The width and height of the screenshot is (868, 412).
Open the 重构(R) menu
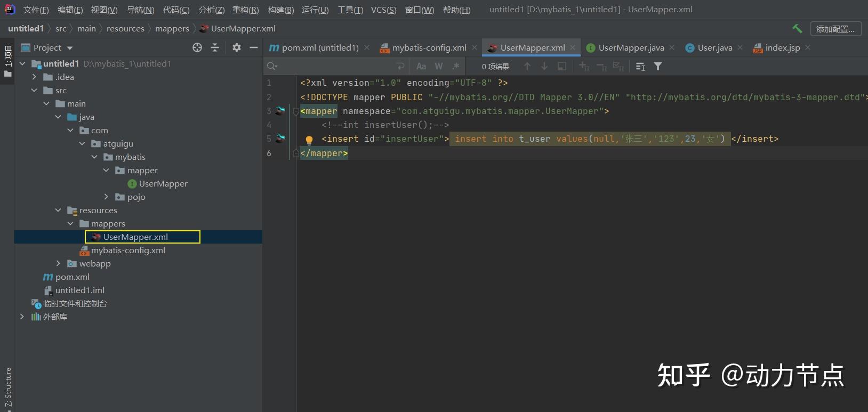pos(245,10)
